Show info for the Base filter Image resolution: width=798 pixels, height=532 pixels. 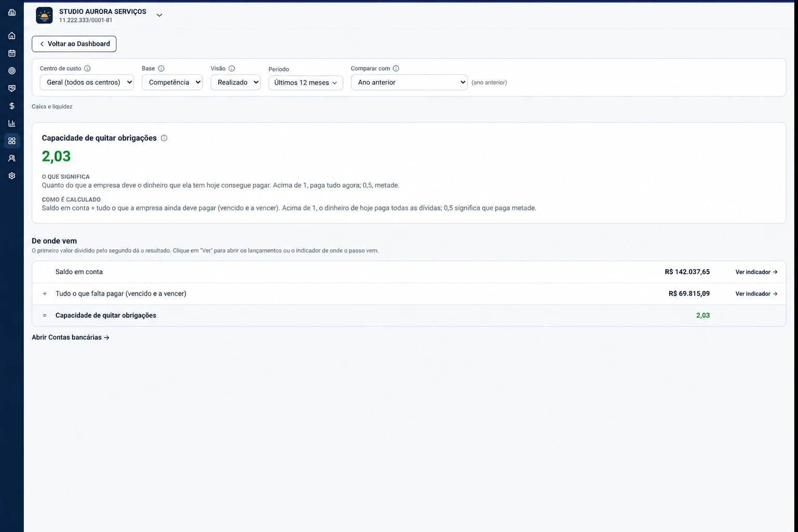click(x=161, y=69)
